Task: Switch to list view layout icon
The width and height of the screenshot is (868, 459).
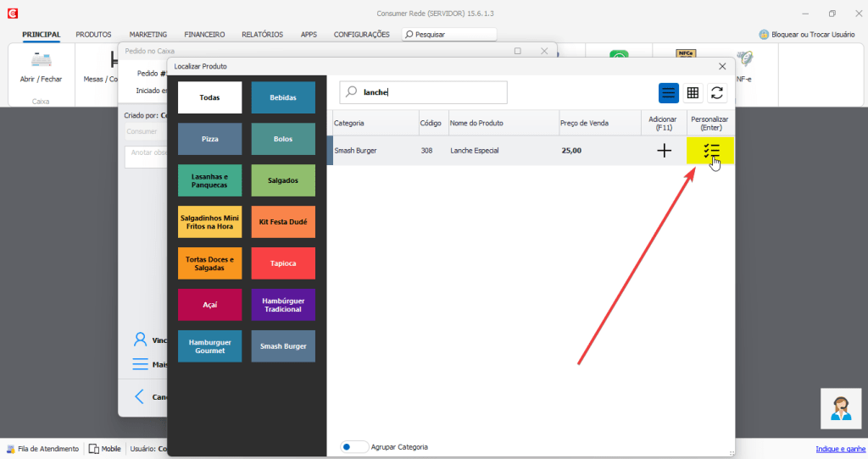Action: click(x=669, y=93)
